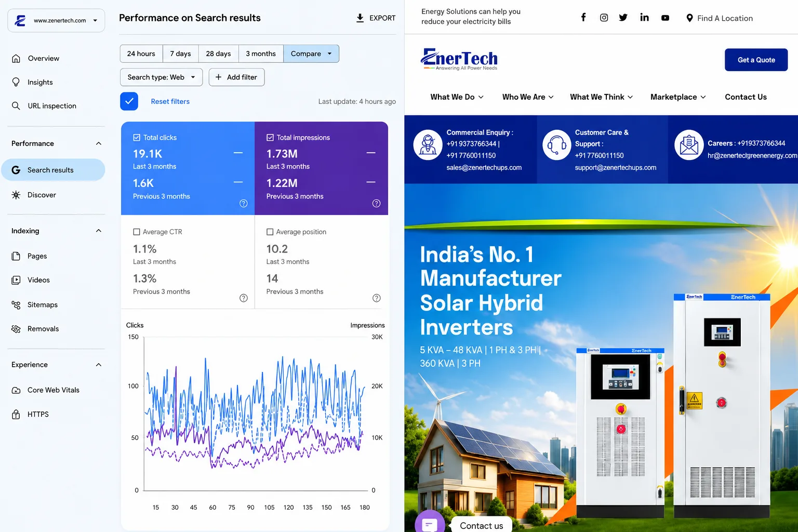Open Insights from the lightbulb icon

[16, 82]
